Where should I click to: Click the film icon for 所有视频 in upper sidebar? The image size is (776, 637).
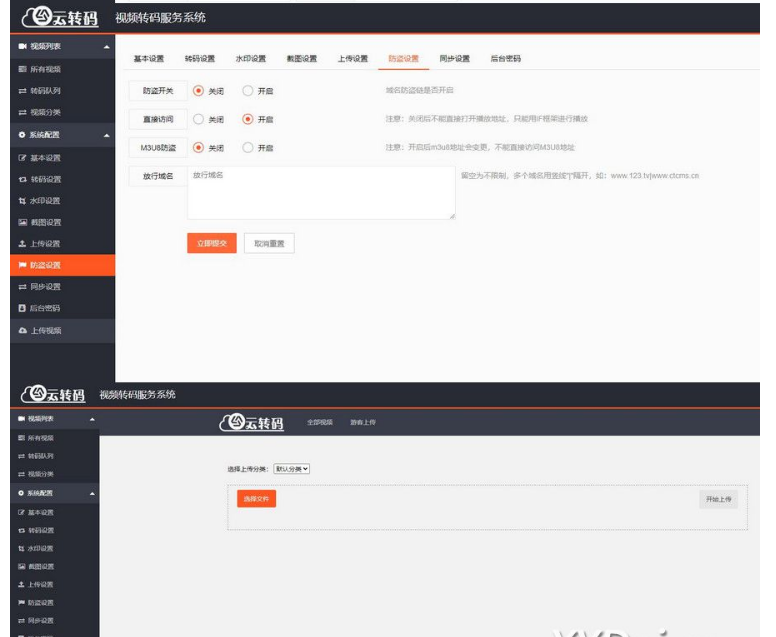pyautogui.click(x=22, y=69)
